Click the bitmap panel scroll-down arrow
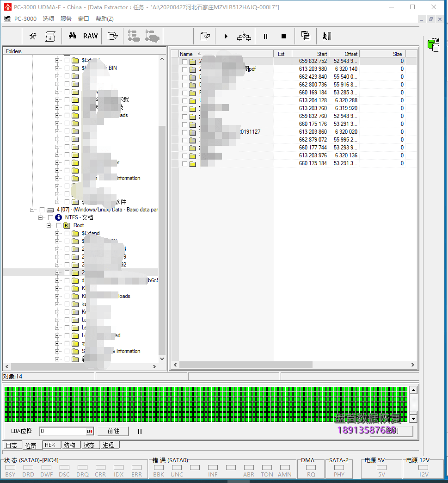The height and width of the screenshot is (483, 448). pyautogui.click(x=413, y=419)
